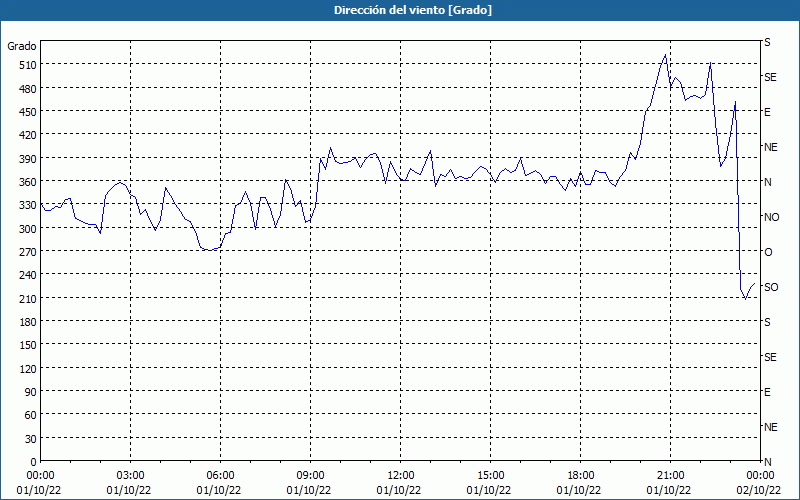Click the 02/10/22 date label
800x500 pixels.
(x=759, y=490)
